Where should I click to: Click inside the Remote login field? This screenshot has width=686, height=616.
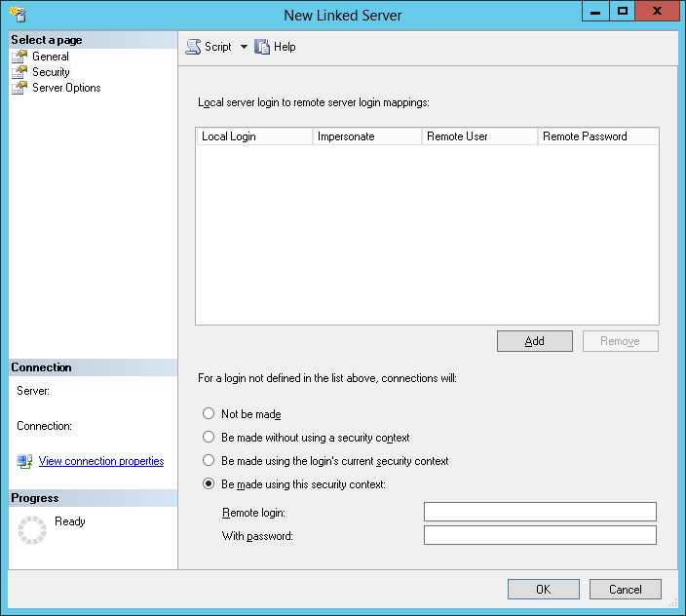pyautogui.click(x=540, y=512)
